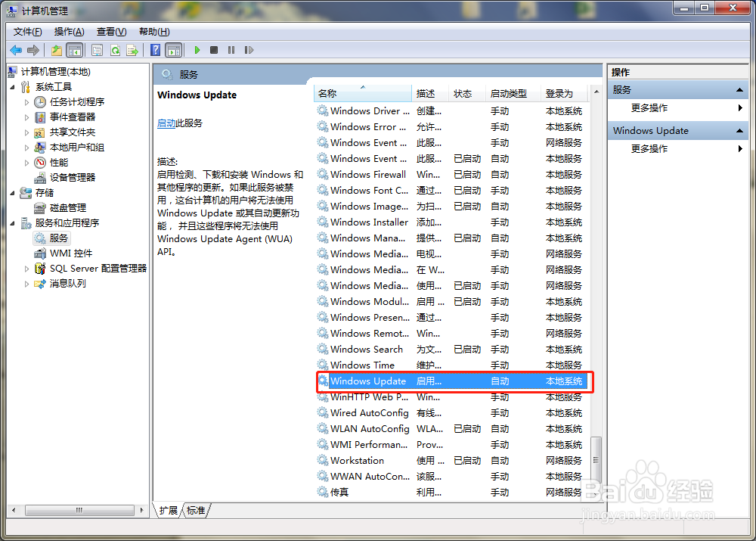Sort by the 名称 column header
Screen dimensions: 756x541
pos(363,94)
